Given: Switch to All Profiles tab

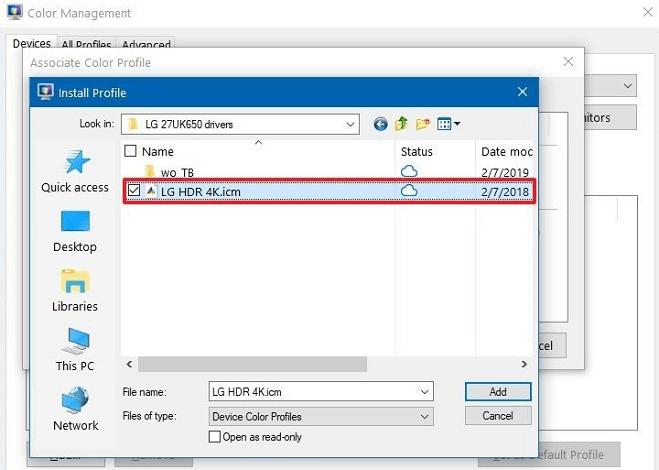Looking at the screenshot, I should point(86,44).
